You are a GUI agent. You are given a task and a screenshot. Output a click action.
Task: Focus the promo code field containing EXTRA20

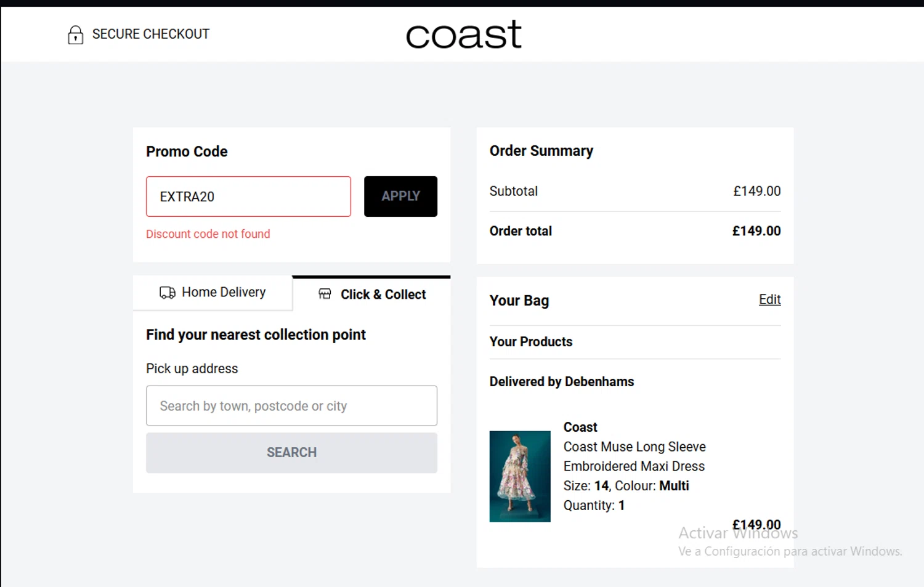248,196
